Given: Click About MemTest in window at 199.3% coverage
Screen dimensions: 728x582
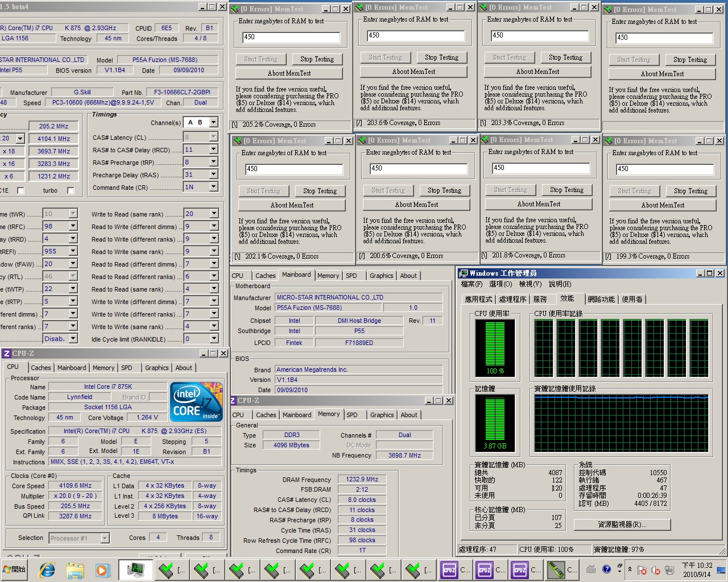Looking at the screenshot, I should click(x=663, y=205).
